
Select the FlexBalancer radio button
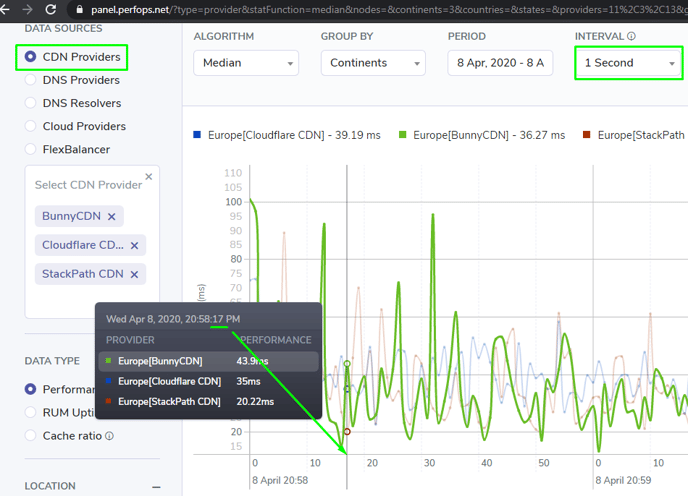pyautogui.click(x=30, y=149)
